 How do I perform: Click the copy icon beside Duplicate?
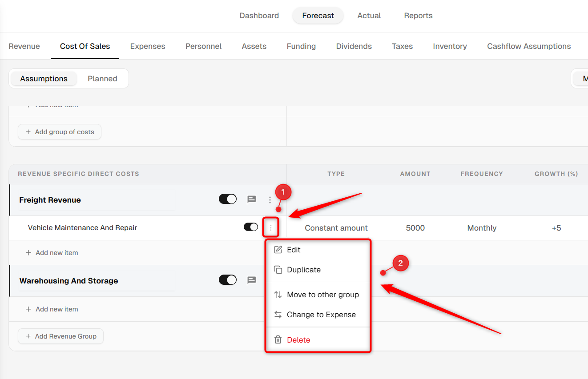(278, 270)
